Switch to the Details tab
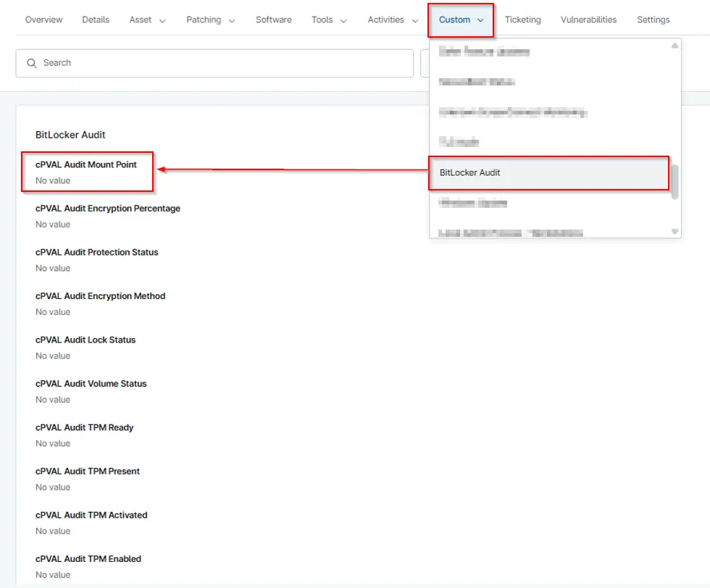 click(96, 20)
